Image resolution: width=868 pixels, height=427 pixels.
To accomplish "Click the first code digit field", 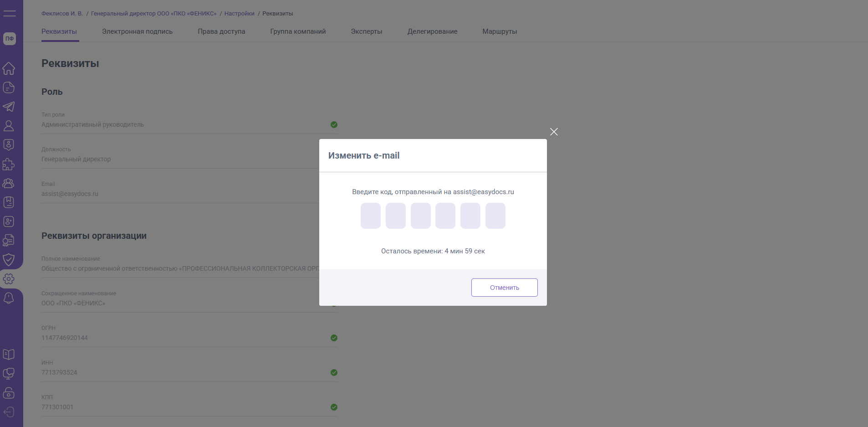I will 371,216.
